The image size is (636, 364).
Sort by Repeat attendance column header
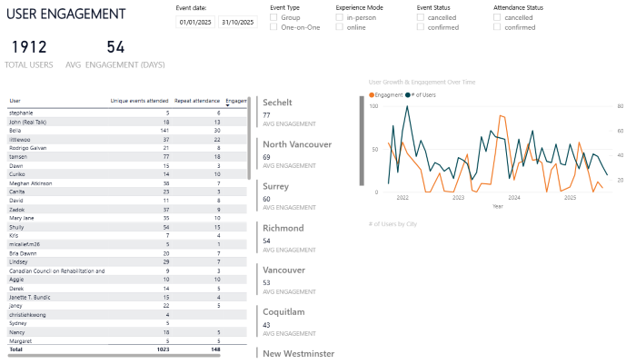(195, 101)
